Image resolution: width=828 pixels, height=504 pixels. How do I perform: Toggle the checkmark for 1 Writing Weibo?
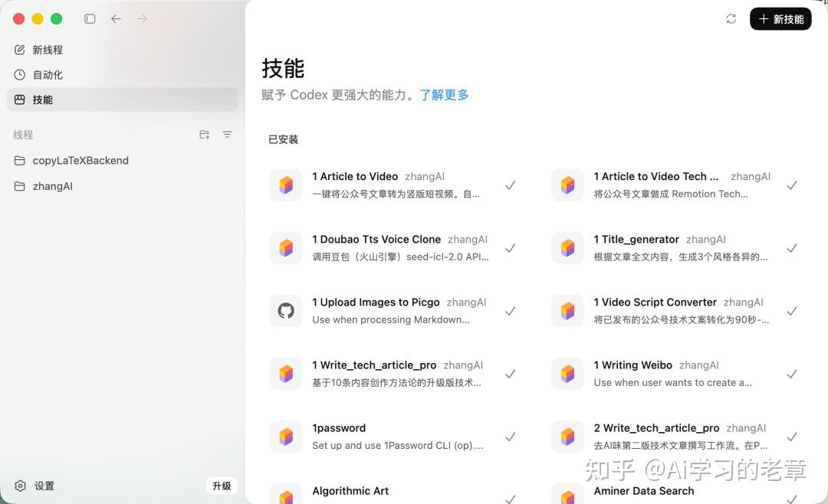pyautogui.click(x=791, y=374)
